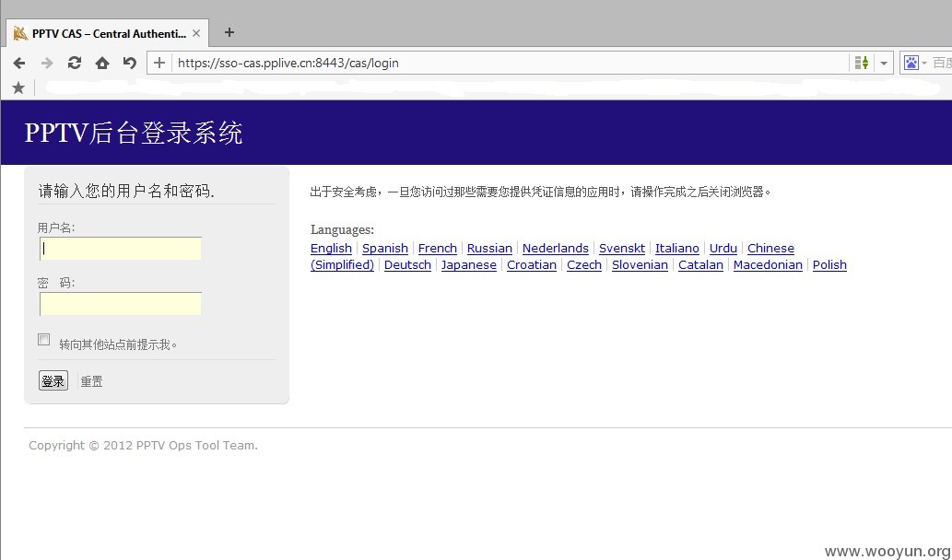This screenshot has height=560, width=952.
Task: Check the 转向其他站点前提示我 checkbox
Action: [x=43, y=339]
